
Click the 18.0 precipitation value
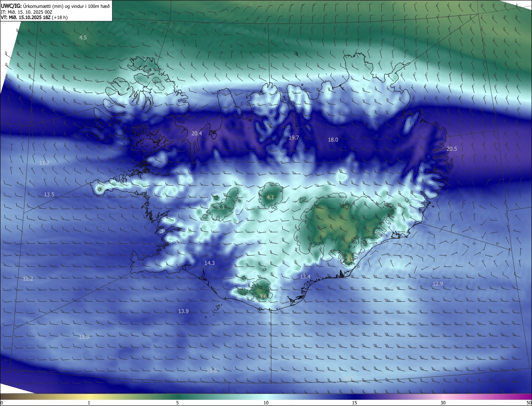tap(333, 140)
